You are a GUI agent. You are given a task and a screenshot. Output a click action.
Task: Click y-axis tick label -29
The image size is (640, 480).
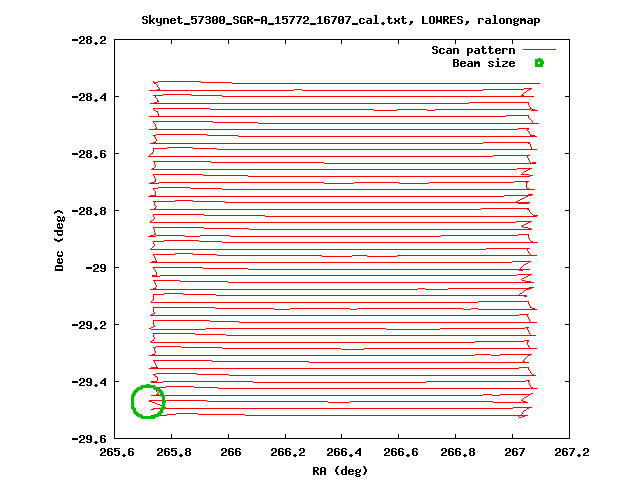coord(96,268)
